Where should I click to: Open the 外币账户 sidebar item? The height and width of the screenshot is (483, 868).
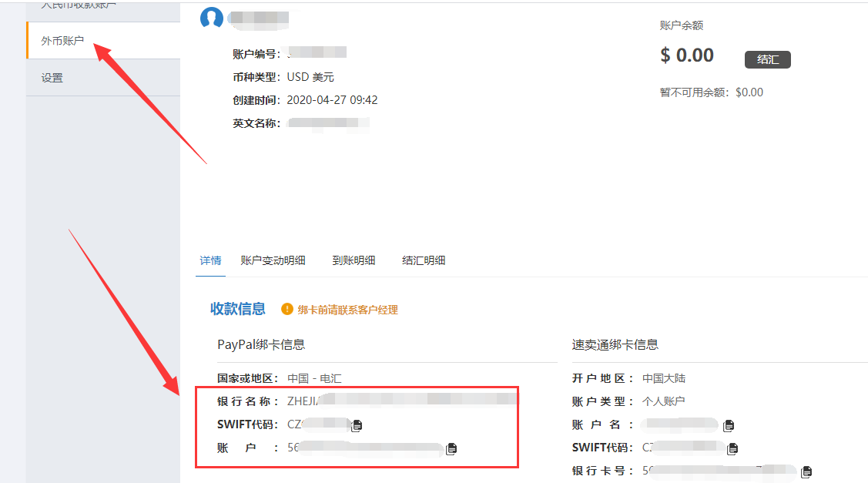point(103,40)
